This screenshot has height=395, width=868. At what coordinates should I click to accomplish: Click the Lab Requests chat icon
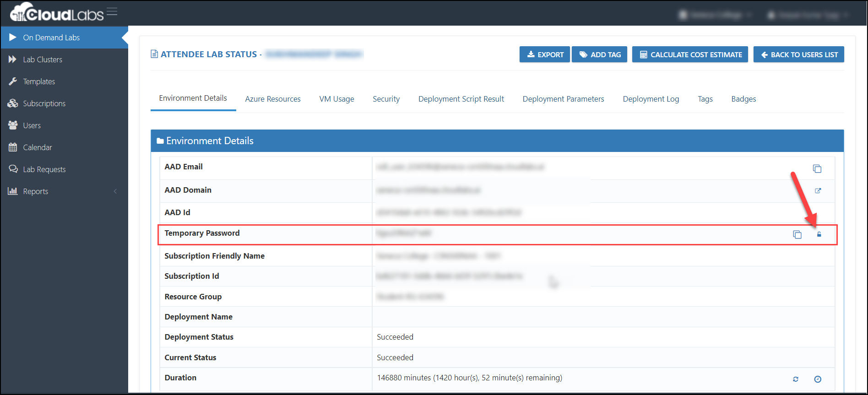coord(13,169)
